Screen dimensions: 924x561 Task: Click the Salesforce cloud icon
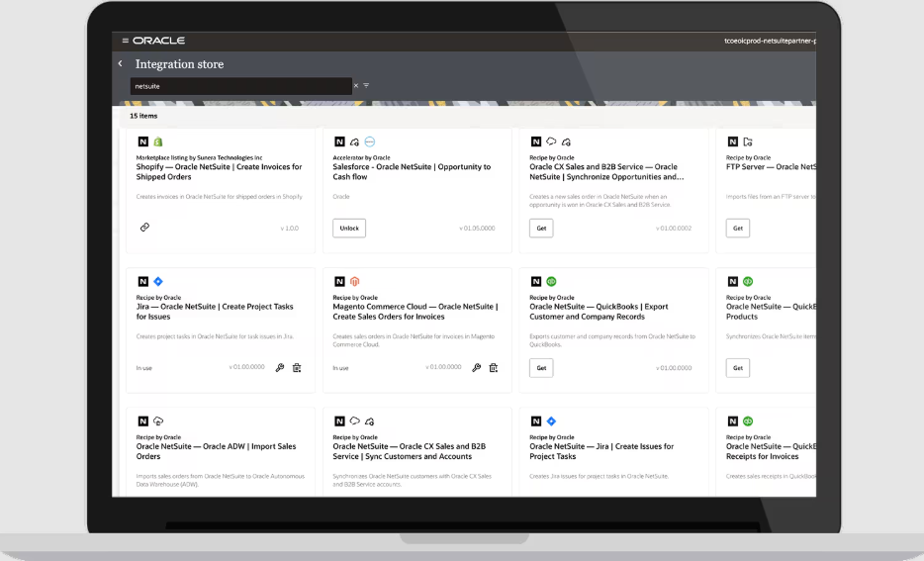(x=354, y=142)
